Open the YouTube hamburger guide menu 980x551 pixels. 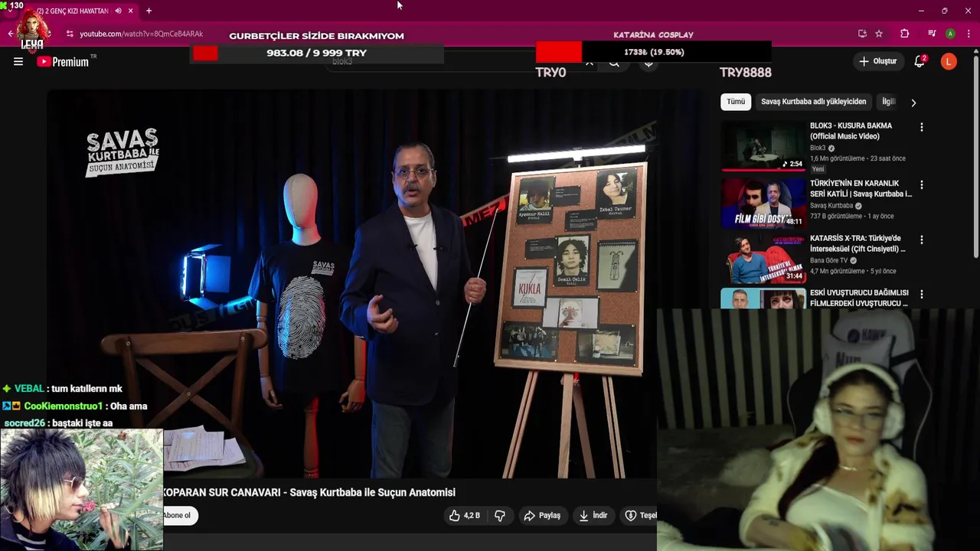(x=18, y=62)
